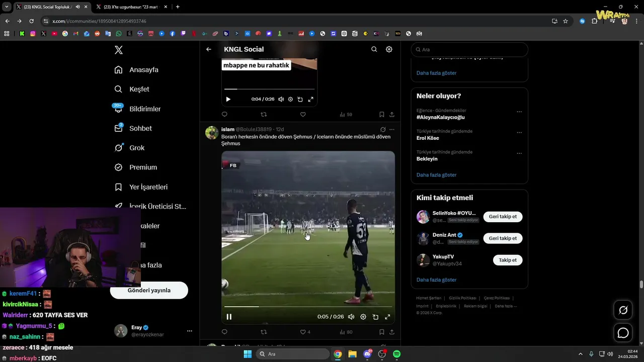Mute the mbappe video volume
This screenshot has height=362, width=644.
coord(281,100)
